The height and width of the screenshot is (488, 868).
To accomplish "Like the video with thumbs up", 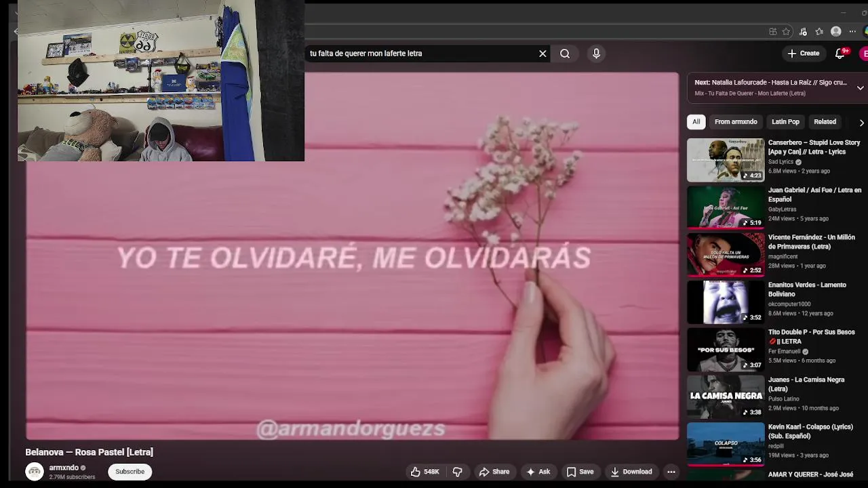I will (x=425, y=472).
